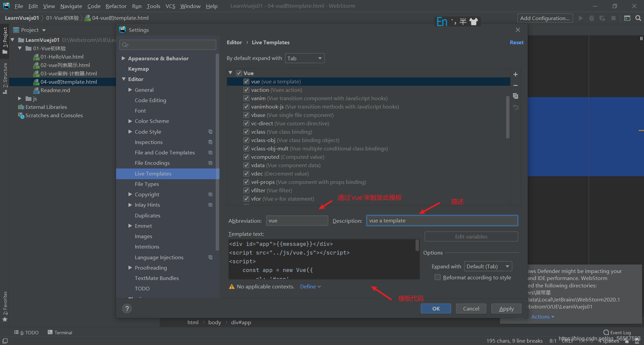Uncheck the vcomputed template checkbox
644x345 pixels.
246,157
